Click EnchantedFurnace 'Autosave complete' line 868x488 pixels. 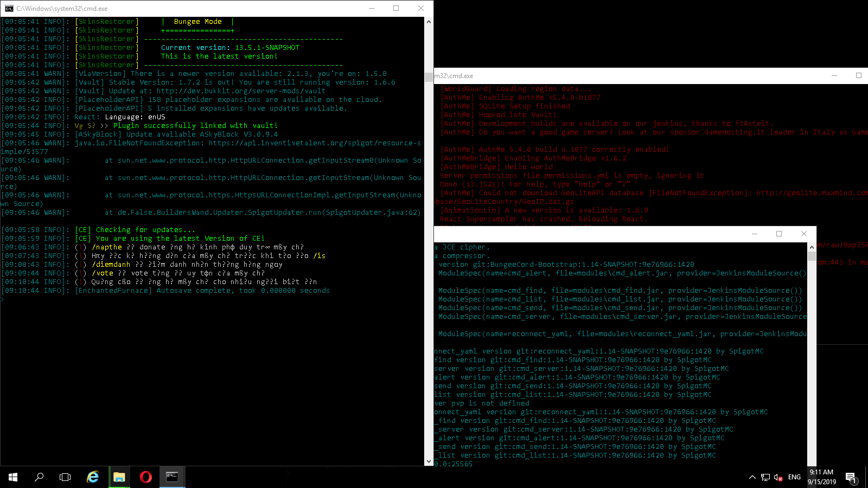[165, 291]
